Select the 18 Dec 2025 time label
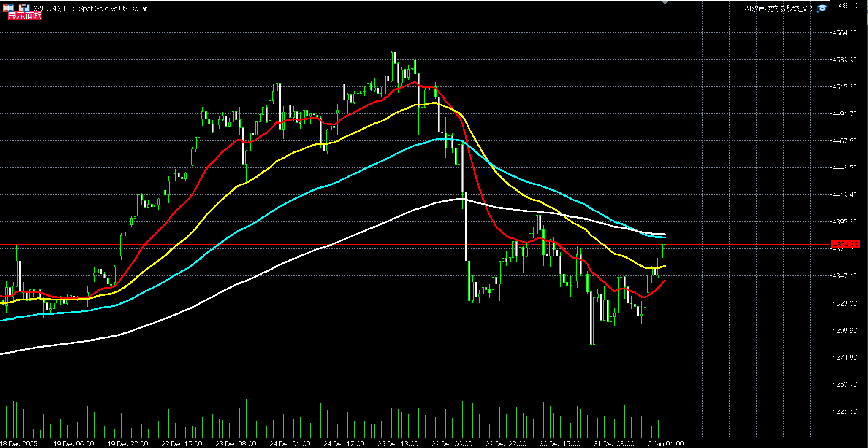868x448 pixels. (x=19, y=444)
